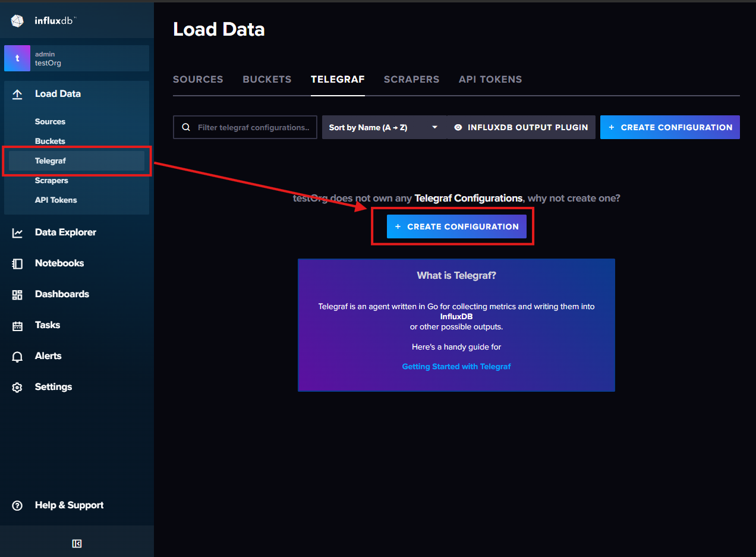Viewport: 756px width, 557px height.
Task: Click the search magnifier icon
Action: pos(186,127)
